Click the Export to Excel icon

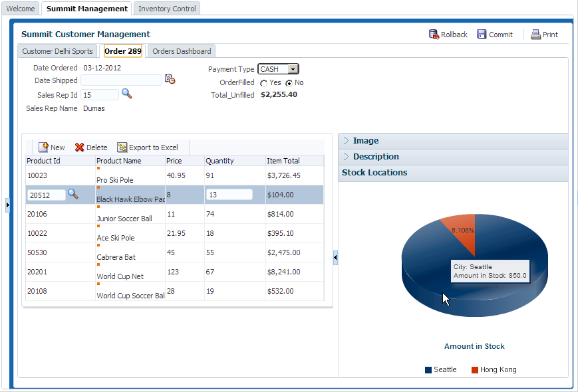click(x=122, y=147)
